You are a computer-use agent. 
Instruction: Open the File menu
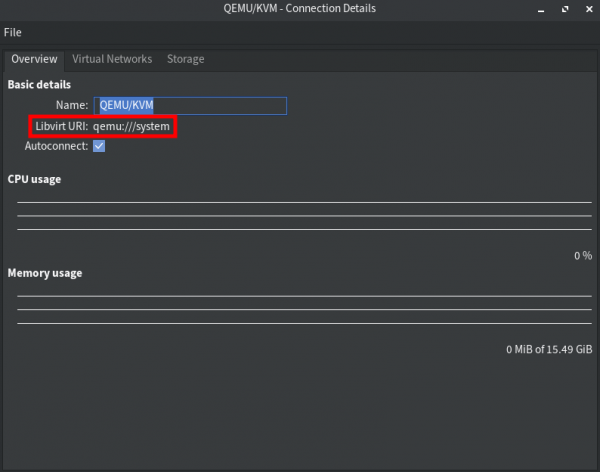point(12,32)
